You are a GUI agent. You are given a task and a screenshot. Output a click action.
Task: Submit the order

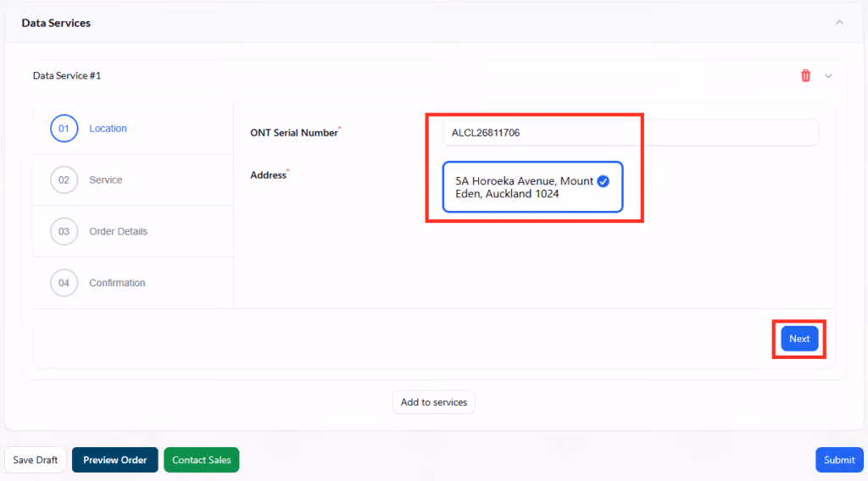coord(839,460)
